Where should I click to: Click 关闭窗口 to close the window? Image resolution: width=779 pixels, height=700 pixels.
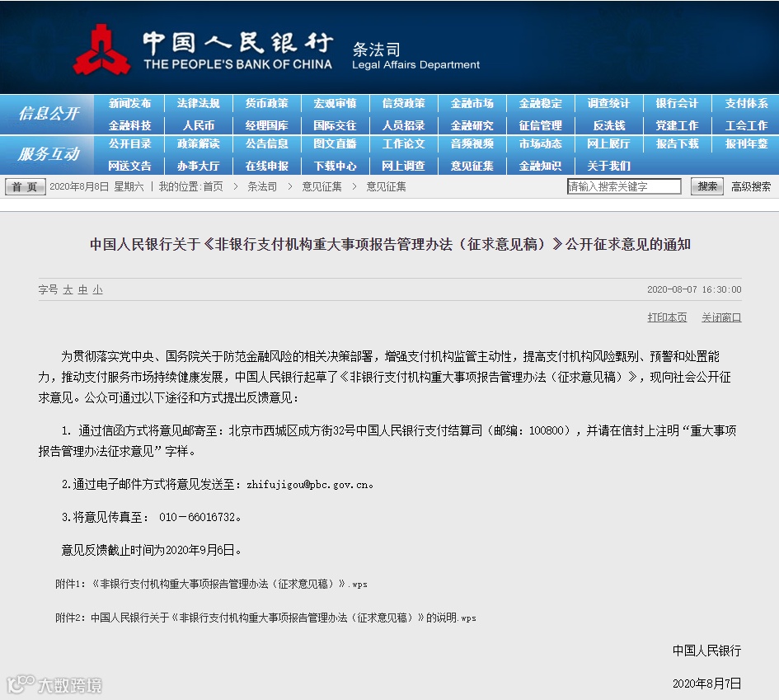721,317
